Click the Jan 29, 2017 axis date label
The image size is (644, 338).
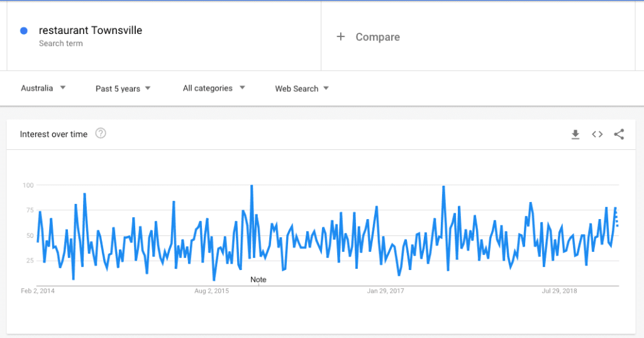click(386, 291)
